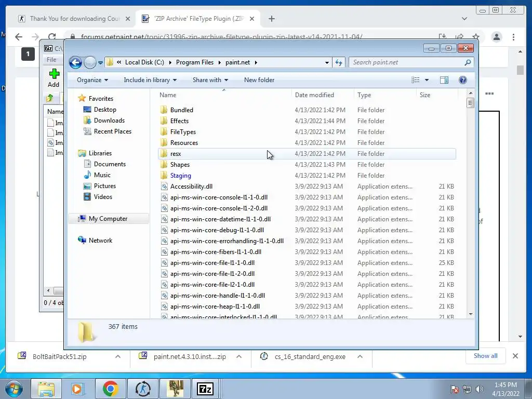Viewport: 532px width, 399px height.
Task: Click Program Files in the address breadcrumb
Action: [195, 62]
